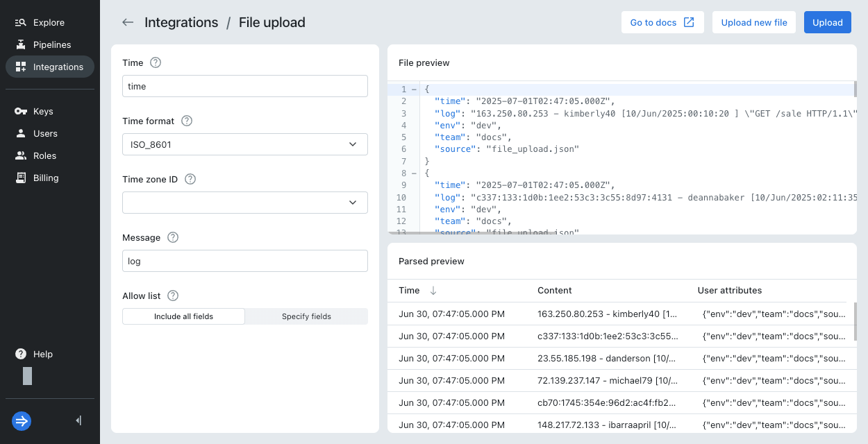Collapse the left sidebar
The width and height of the screenshot is (868, 444).
[x=78, y=420]
